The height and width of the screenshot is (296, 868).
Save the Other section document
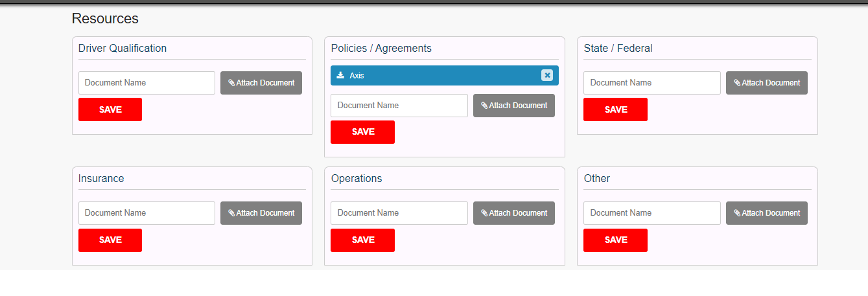pyautogui.click(x=616, y=240)
